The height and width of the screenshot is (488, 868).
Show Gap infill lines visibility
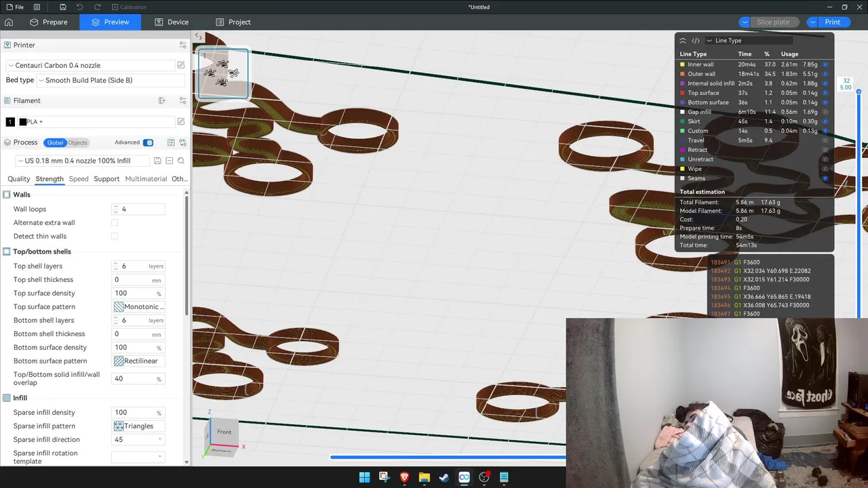pos(825,112)
